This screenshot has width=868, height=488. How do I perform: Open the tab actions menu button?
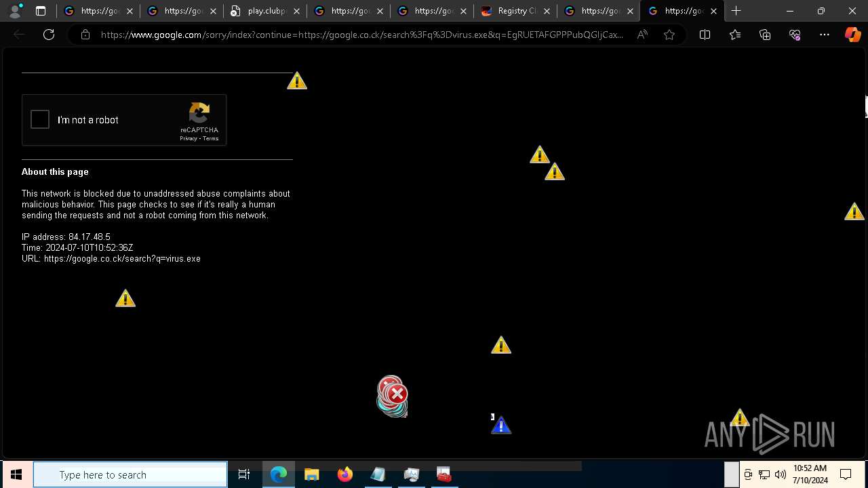41,11
